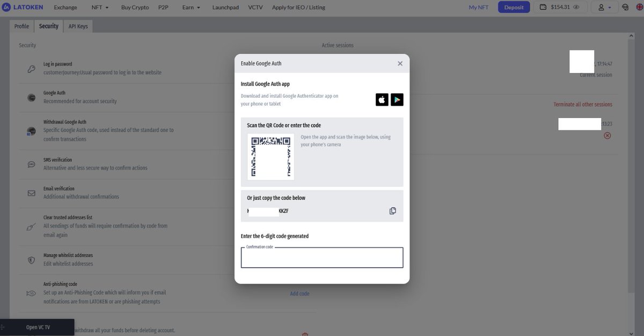
Task: Open the VCTV page
Action: pyautogui.click(x=255, y=8)
